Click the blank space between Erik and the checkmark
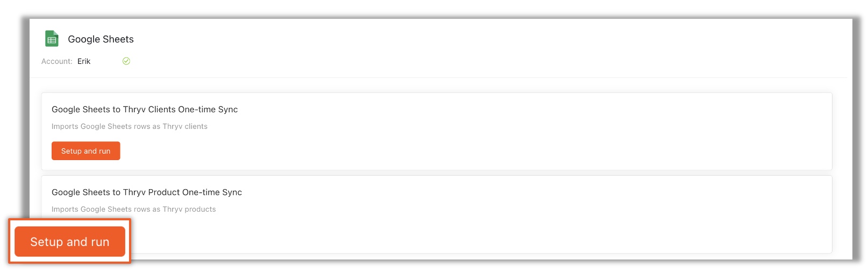 pyautogui.click(x=106, y=61)
